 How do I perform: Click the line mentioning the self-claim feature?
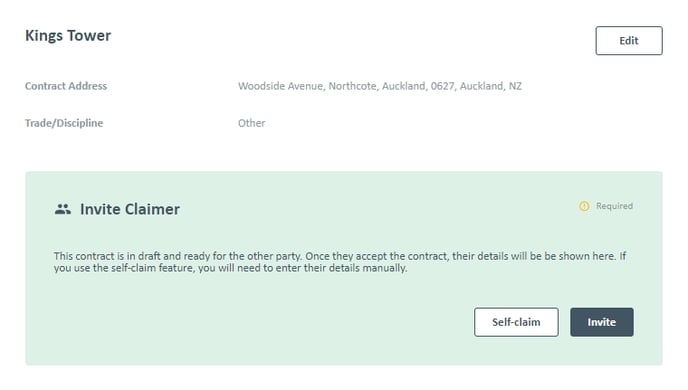point(230,268)
